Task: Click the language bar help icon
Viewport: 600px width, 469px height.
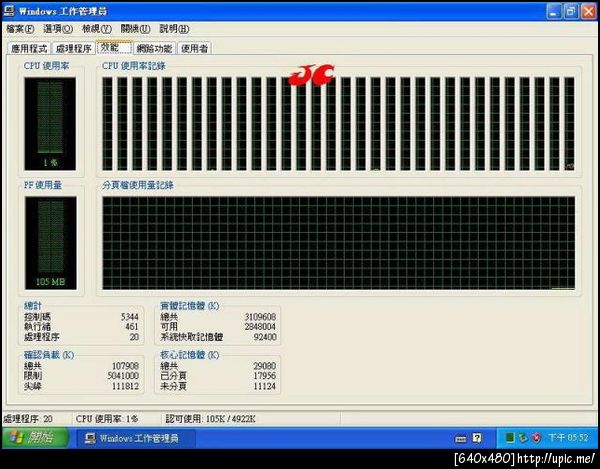Action: (x=477, y=438)
